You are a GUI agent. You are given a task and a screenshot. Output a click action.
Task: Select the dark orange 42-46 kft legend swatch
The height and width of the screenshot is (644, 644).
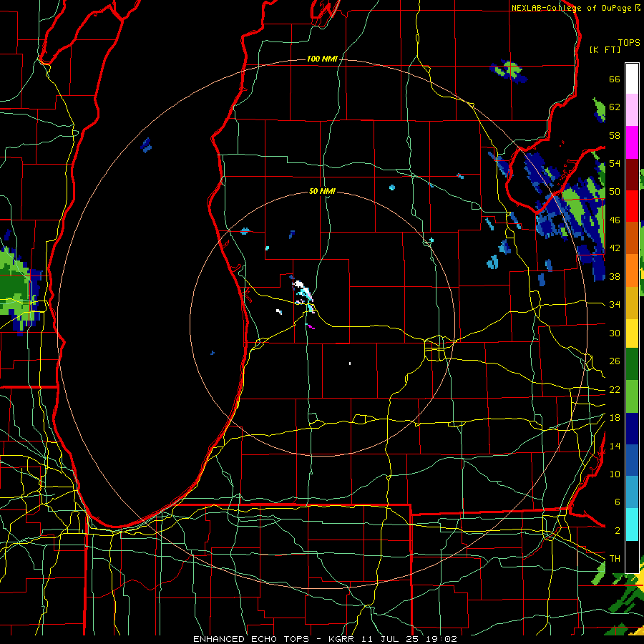click(632, 238)
